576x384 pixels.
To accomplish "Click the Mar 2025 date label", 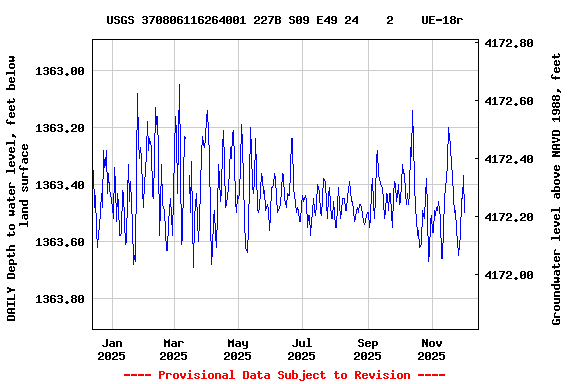I will click(173, 349).
